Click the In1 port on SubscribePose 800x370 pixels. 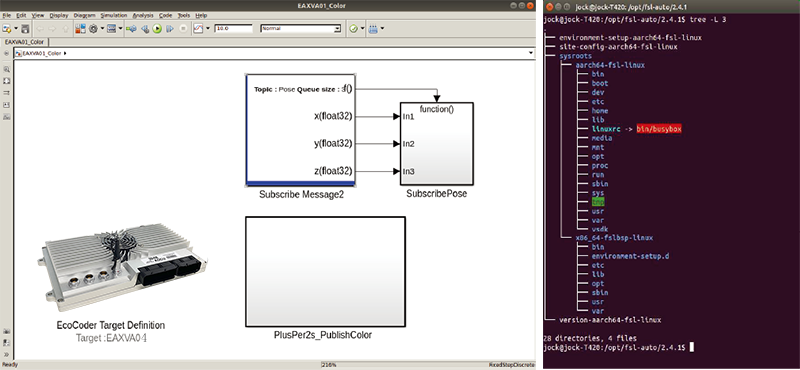click(408, 117)
